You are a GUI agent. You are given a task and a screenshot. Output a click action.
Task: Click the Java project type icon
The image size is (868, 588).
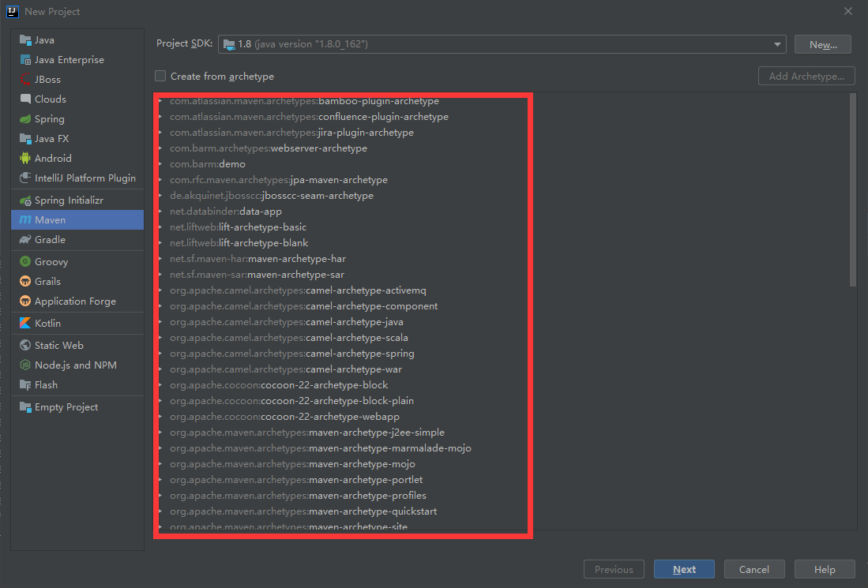[25, 39]
